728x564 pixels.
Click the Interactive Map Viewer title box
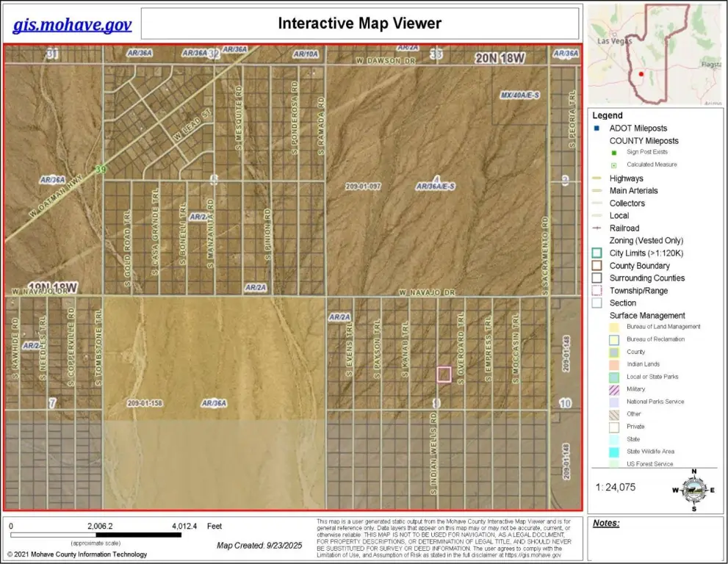tap(359, 23)
